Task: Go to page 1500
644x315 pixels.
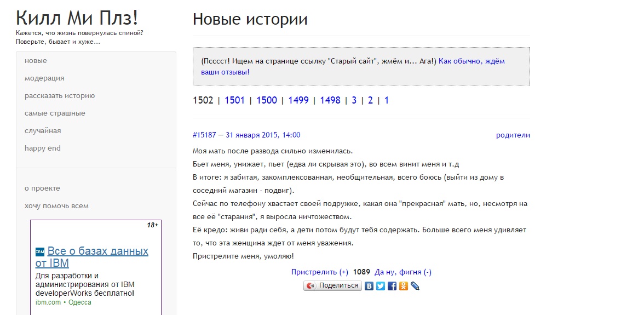Action: click(x=267, y=100)
